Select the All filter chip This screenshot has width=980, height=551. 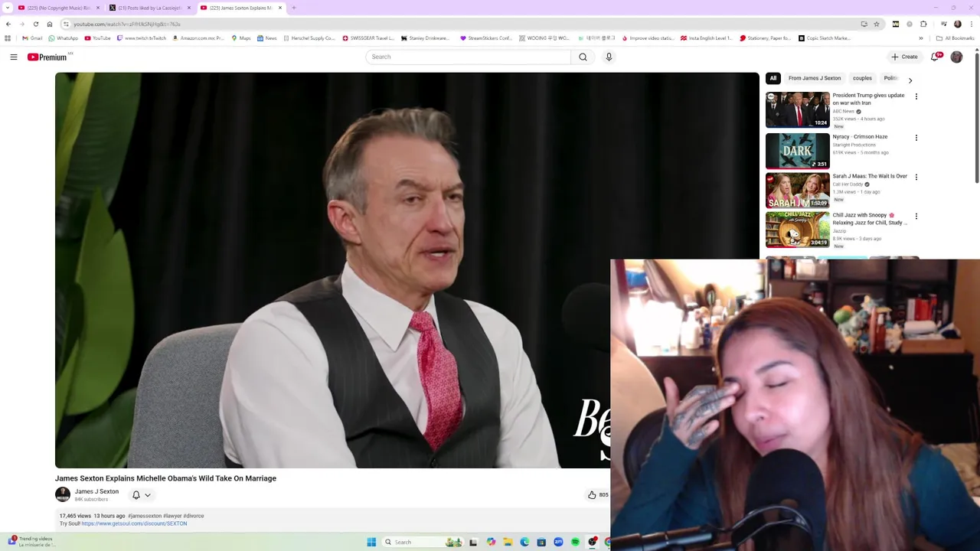tap(773, 78)
